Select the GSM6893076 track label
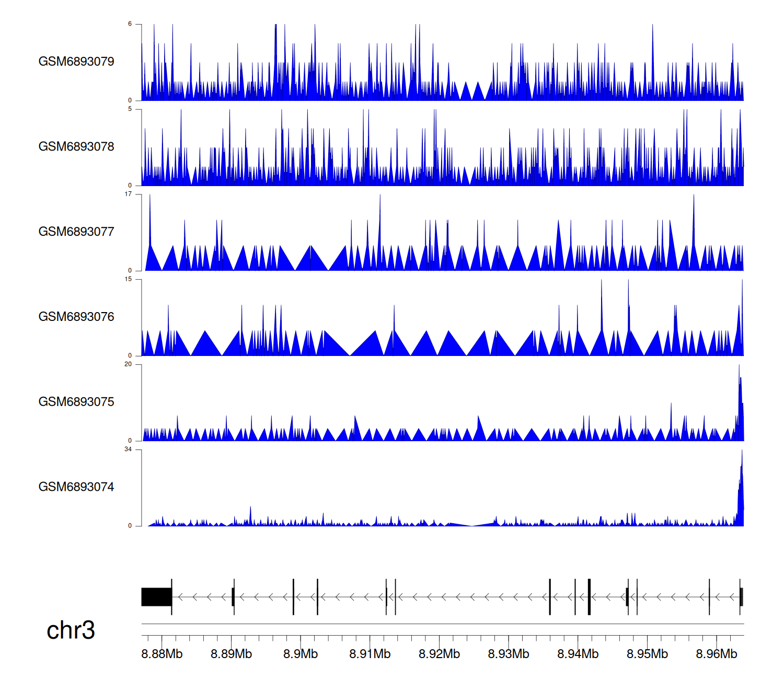 tap(76, 317)
